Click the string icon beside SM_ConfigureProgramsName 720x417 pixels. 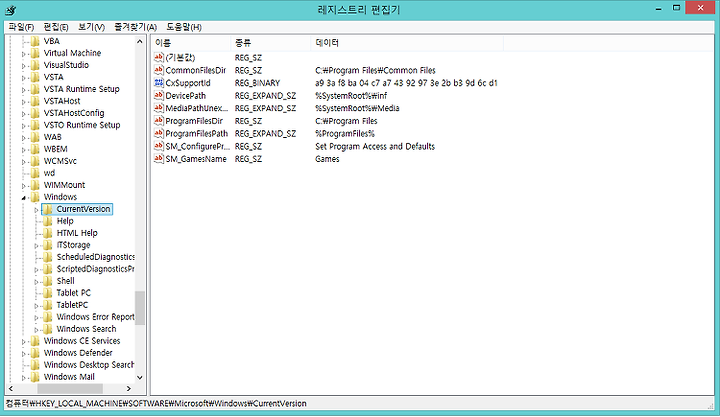pyautogui.click(x=159, y=146)
